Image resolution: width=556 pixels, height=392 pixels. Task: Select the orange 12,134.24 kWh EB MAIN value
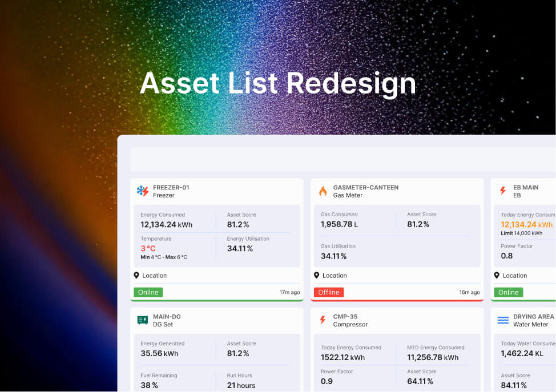pyautogui.click(x=526, y=225)
